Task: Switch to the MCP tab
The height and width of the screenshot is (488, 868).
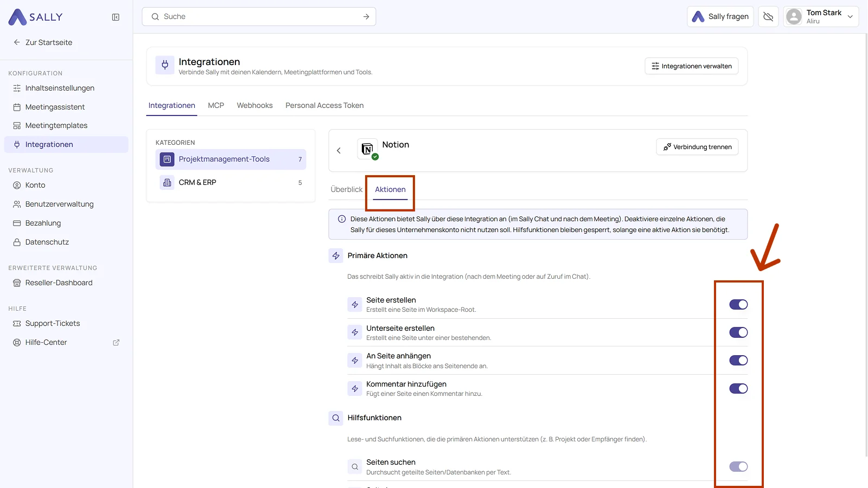Action: pyautogui.click(x=216, y=106)
